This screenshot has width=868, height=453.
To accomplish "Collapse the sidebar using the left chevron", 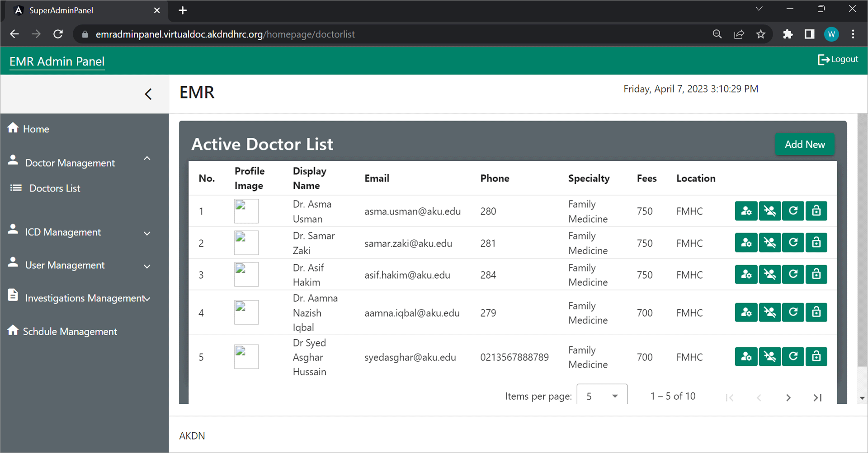I will (x=148, y=94).
